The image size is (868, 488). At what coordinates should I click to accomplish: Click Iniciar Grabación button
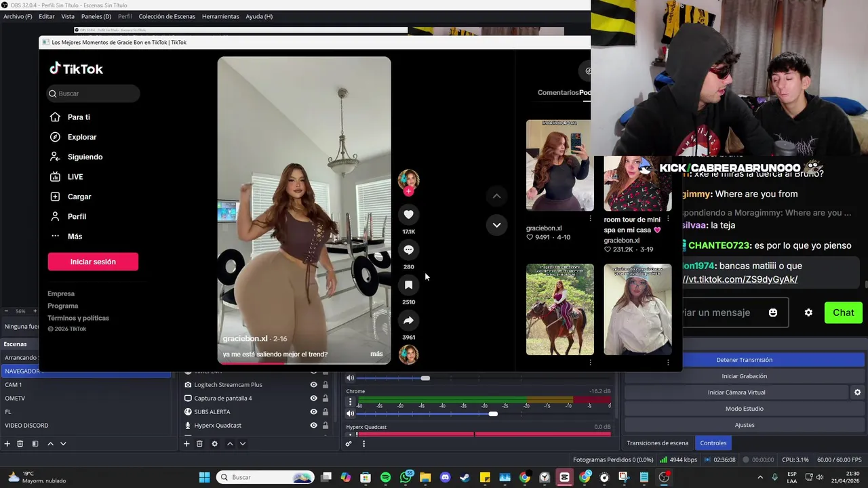tap(744, 376)
